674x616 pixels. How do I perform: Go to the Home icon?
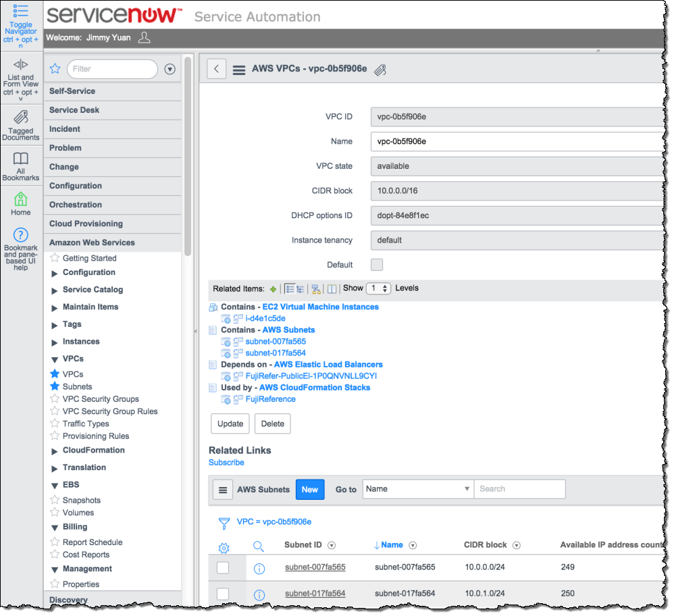click(x=20, y=199)
